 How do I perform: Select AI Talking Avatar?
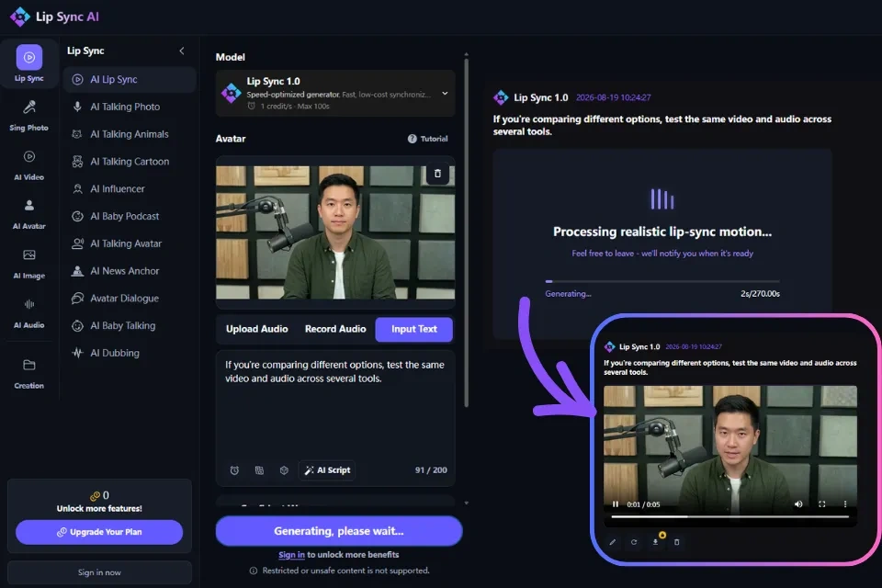130,243
